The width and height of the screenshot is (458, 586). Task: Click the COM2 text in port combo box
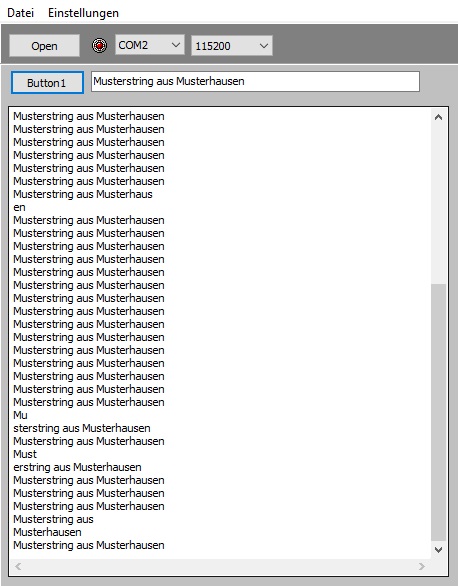[x=133, y=45]
